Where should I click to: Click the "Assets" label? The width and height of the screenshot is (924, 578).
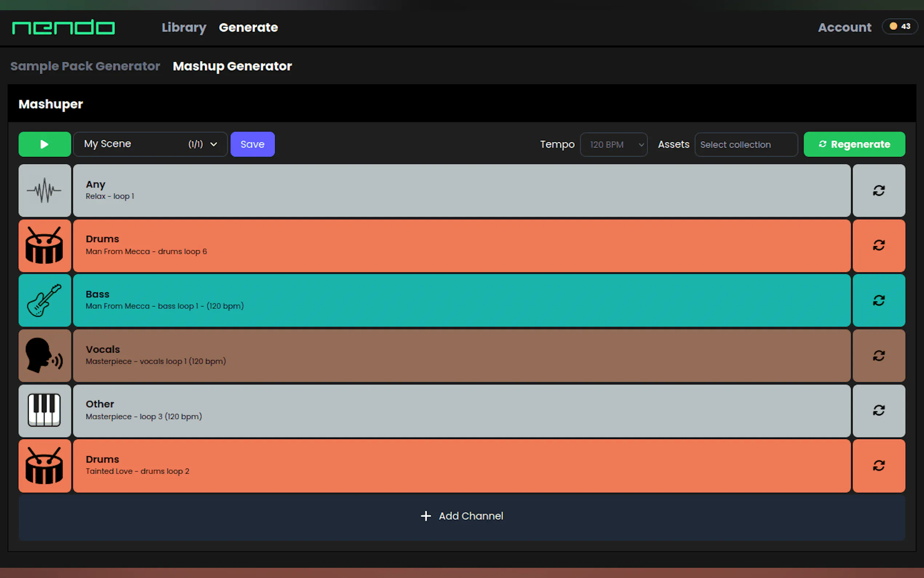(673, 144)
